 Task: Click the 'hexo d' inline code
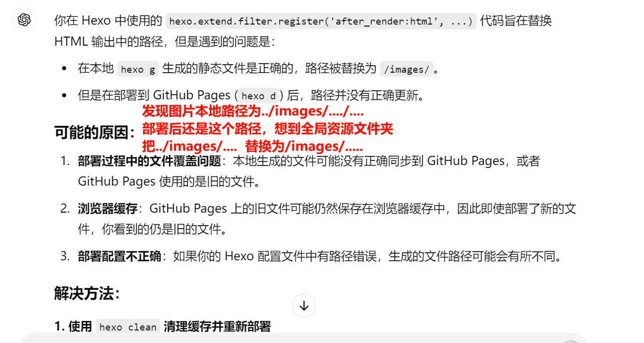point(258,96)
